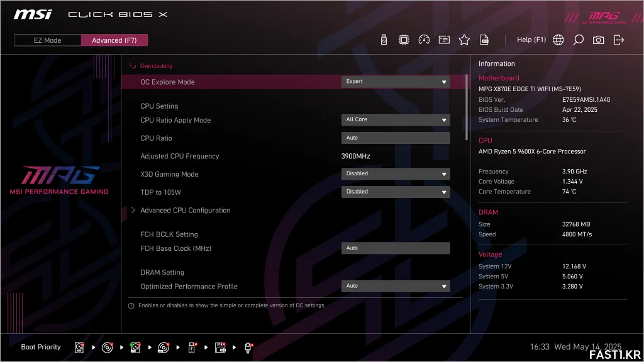Click the FCH BCLK Setting heading

[169, 234]
